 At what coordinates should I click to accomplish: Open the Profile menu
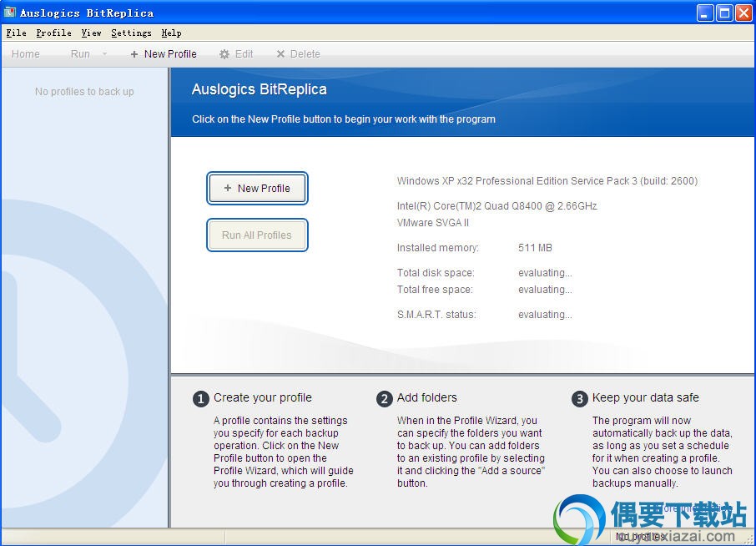pyautogui.click(x=53, y=33)
